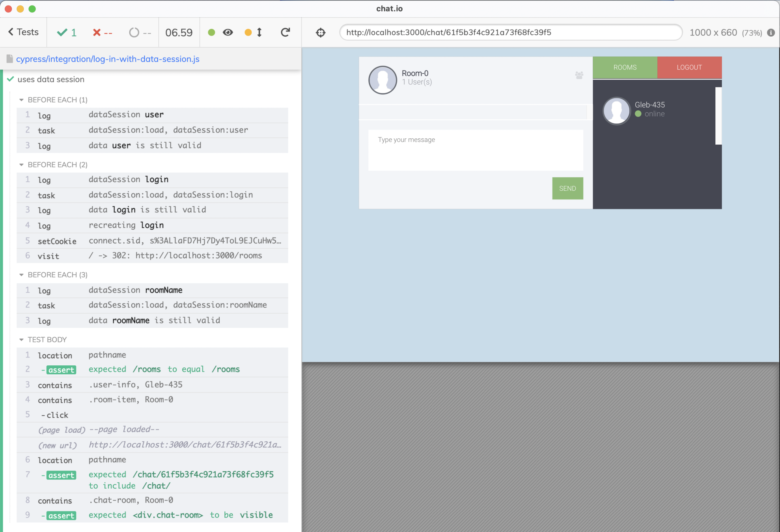Focus the Type your message field
Screen dimensions: 780x532
tap(475, 150)
